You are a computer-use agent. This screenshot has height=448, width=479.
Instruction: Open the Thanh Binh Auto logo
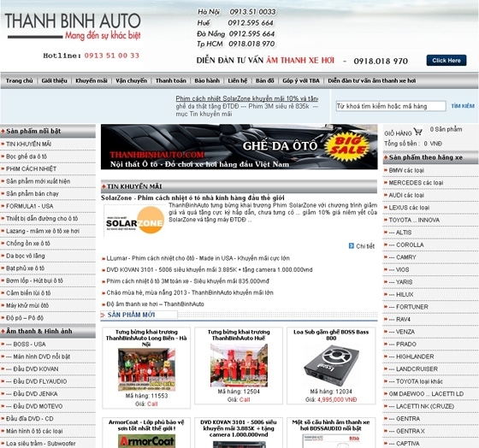click(x=73, y=27)
